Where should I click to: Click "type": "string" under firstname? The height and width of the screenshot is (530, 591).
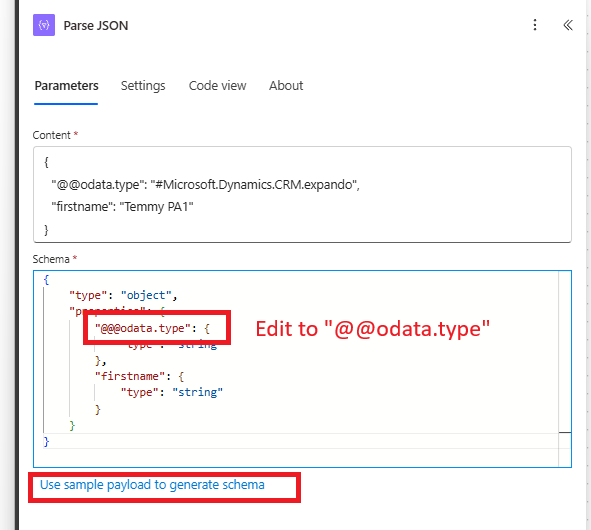point(171,392)
